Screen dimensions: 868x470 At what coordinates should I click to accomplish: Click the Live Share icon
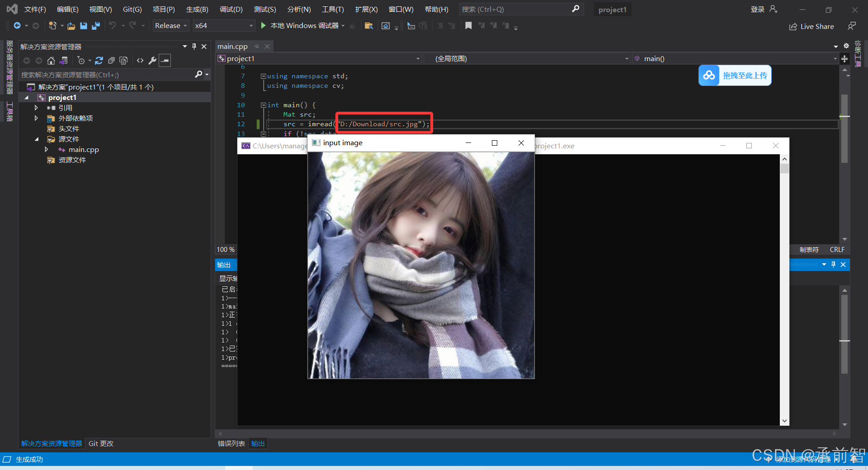click(793, 27)
